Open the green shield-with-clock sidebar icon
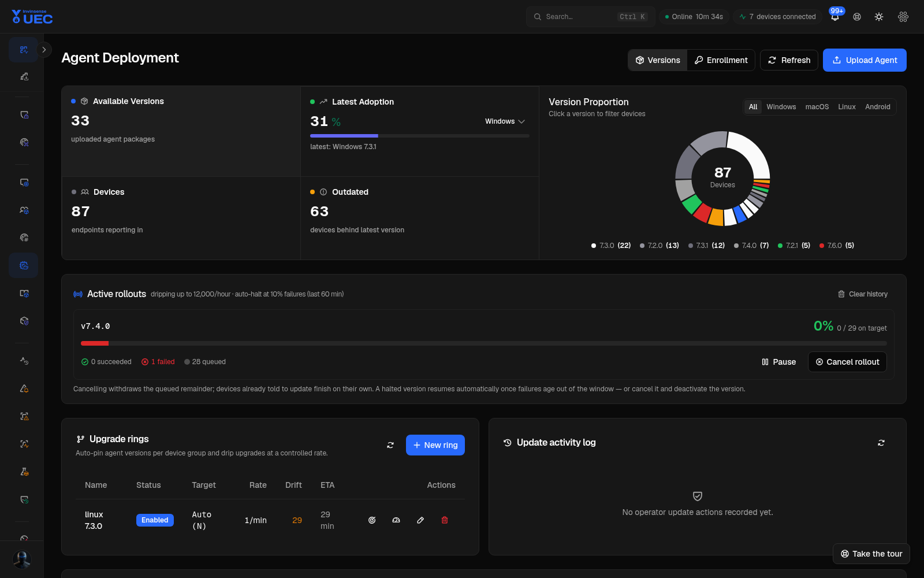 (x=24, y=499)
